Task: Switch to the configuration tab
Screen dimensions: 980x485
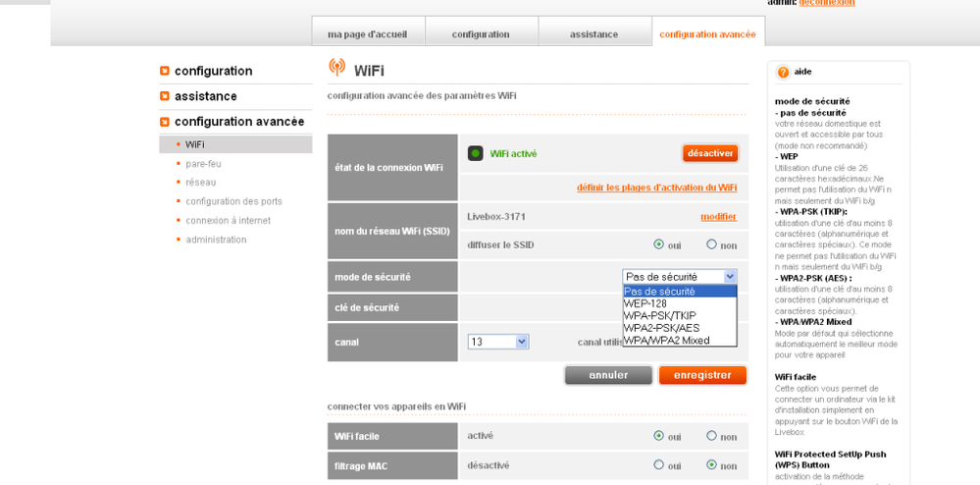Action: [482, 31]
